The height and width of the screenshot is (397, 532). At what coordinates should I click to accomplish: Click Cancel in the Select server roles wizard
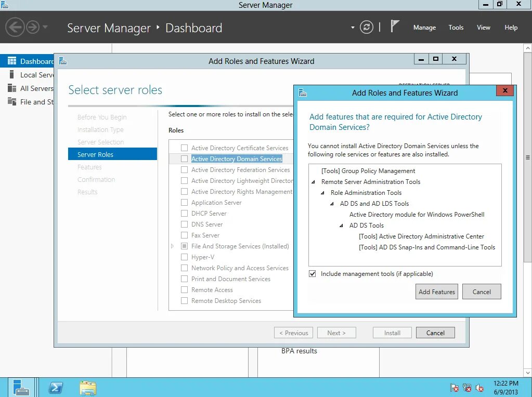435,333
